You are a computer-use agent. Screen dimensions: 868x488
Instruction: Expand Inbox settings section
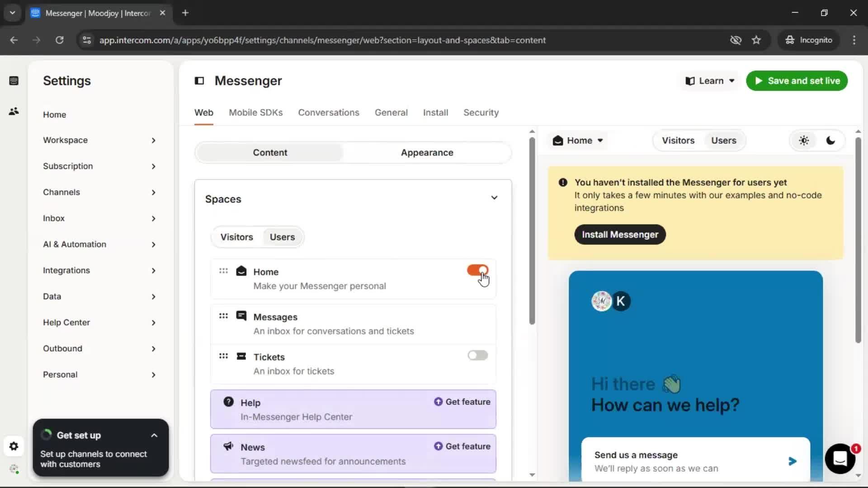click(99, 218)
